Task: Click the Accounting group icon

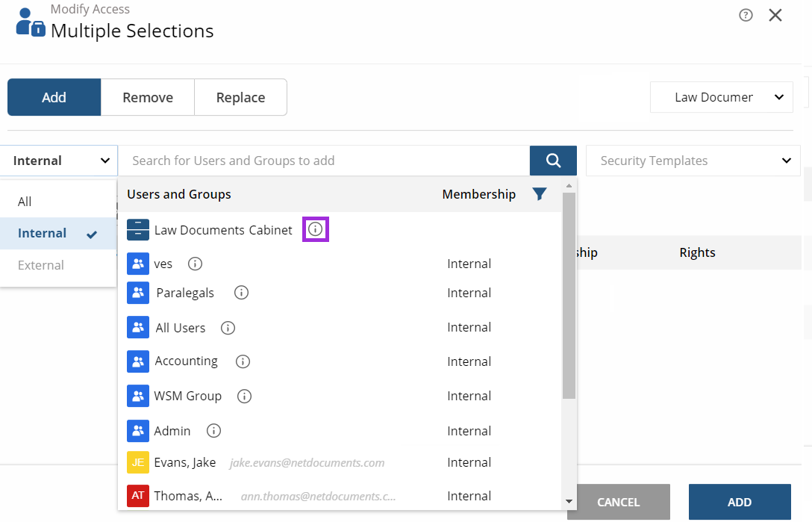Action: pyautogui.click(x=138, y=361)
